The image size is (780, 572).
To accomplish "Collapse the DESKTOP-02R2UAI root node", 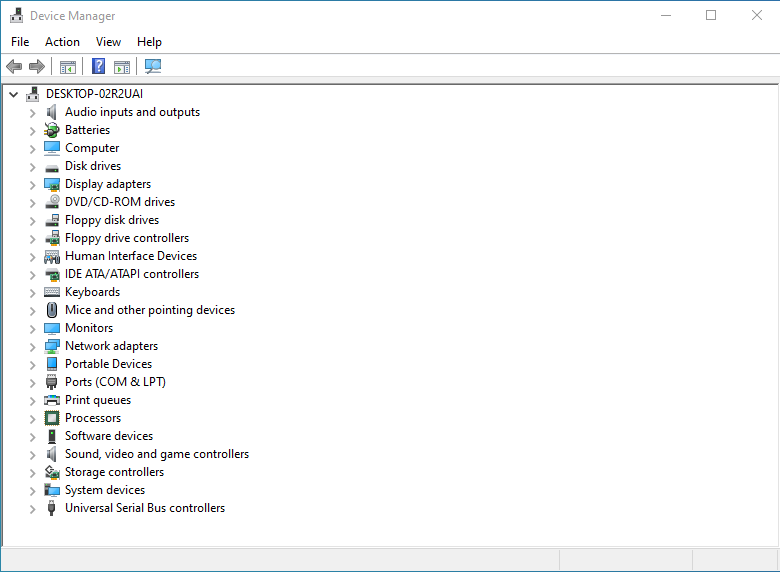I will [x=13, y=94].
